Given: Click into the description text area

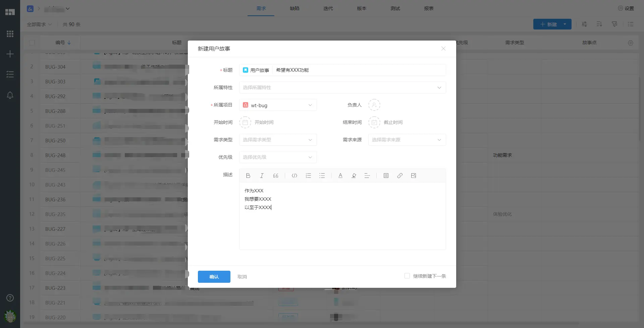Looking at the screenshot, I should 342,216.
